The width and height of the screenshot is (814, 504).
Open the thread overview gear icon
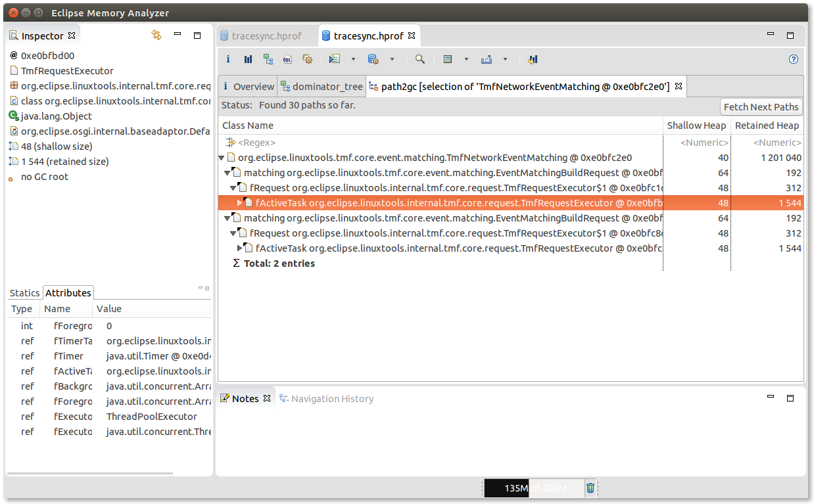pyautogui.click(x=307, y=59)
